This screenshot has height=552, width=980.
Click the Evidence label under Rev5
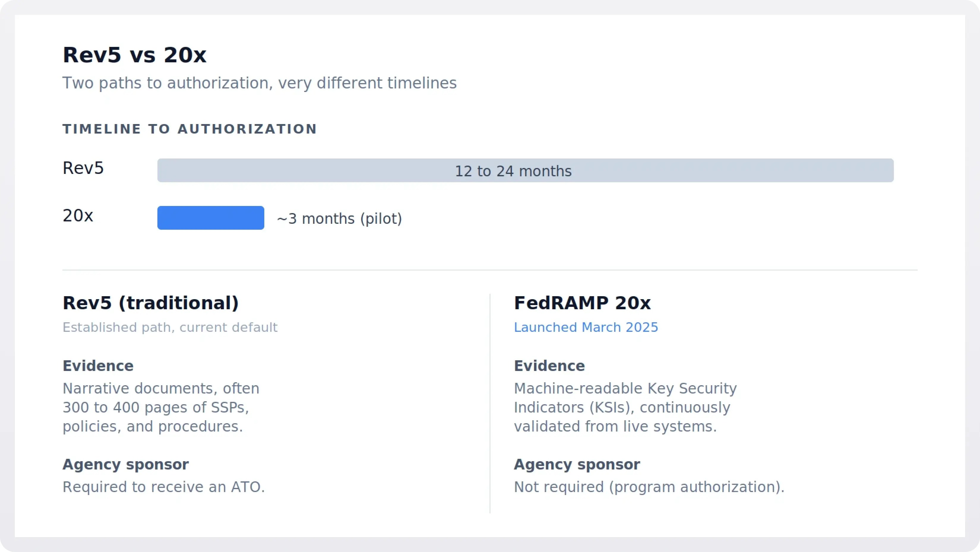click(x=98, y=366)
